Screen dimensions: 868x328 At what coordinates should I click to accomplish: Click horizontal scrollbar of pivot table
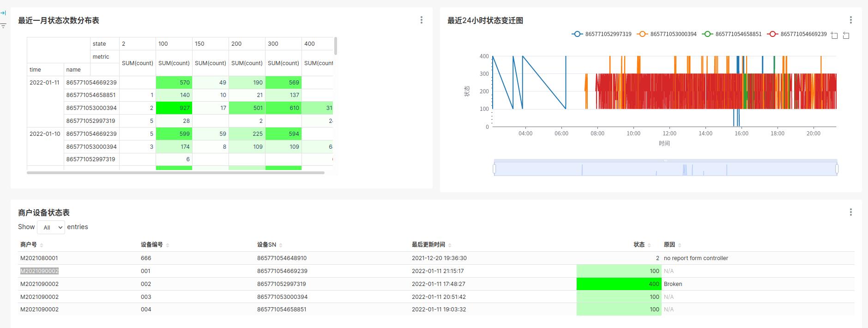[x=175, y=173]
